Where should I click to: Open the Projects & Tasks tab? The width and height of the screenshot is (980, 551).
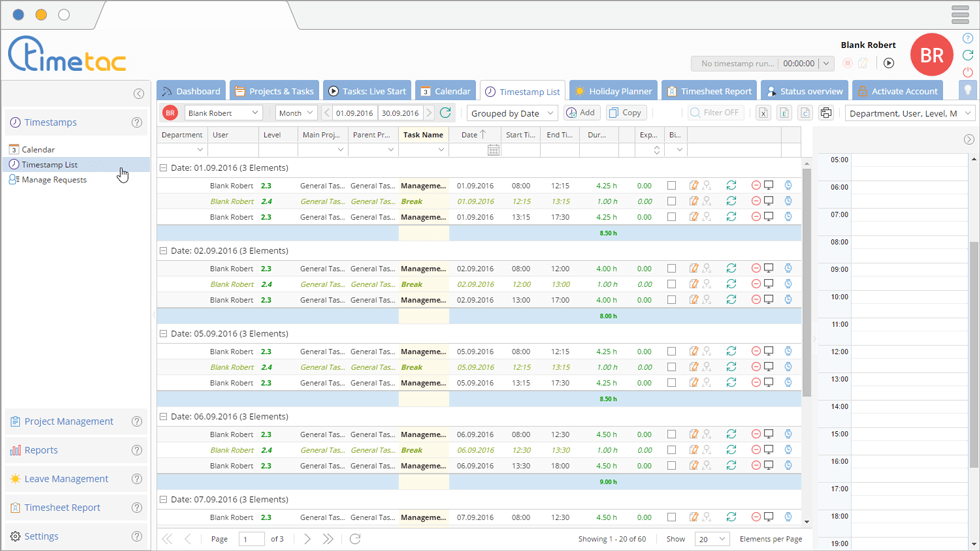[273, 91]
